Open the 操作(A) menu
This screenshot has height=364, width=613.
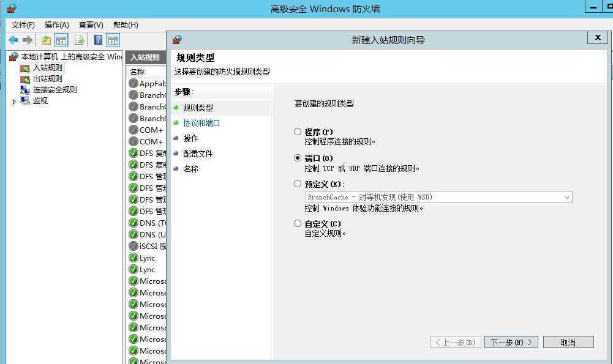[x=57, y=25]
